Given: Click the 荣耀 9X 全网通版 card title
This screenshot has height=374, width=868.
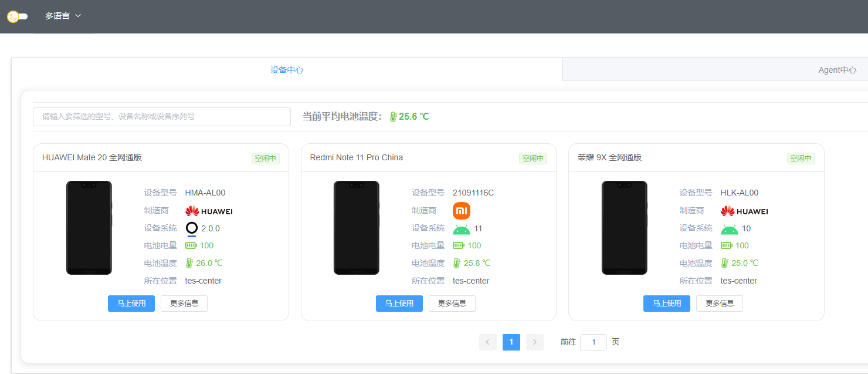Looking at the screenshot, I should 610,157.
